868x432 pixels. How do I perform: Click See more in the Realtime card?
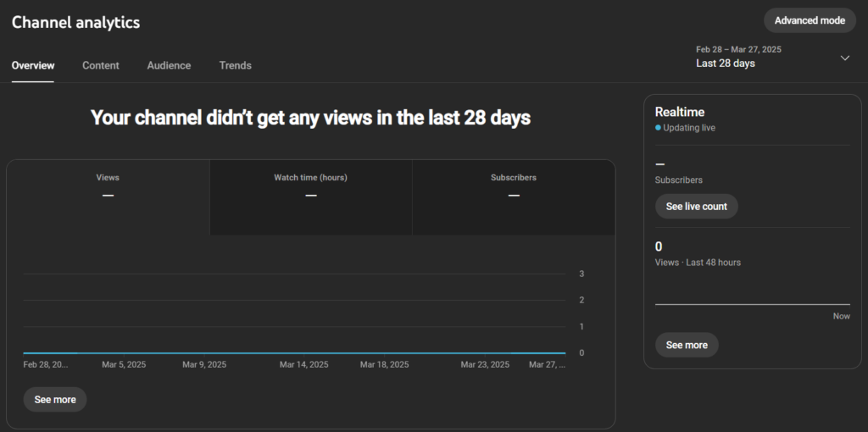coord(687,345)
